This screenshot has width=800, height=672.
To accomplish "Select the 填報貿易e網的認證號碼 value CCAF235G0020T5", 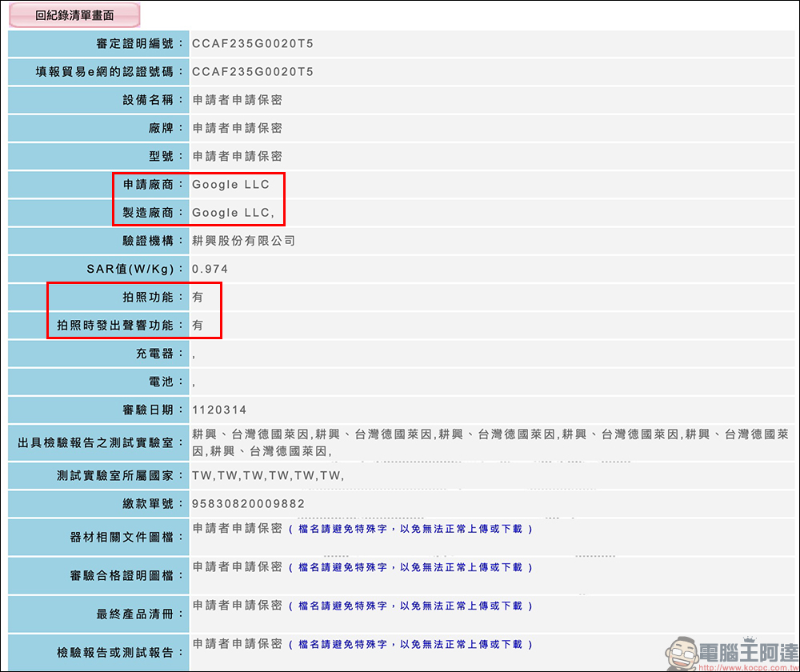I will [x=253, y=72].
